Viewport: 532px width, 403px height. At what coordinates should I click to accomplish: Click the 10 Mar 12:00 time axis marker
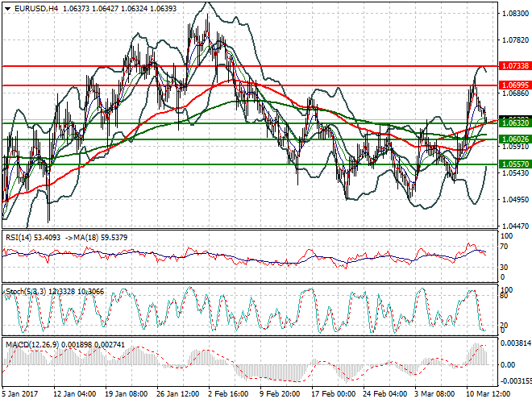(488, 394)
